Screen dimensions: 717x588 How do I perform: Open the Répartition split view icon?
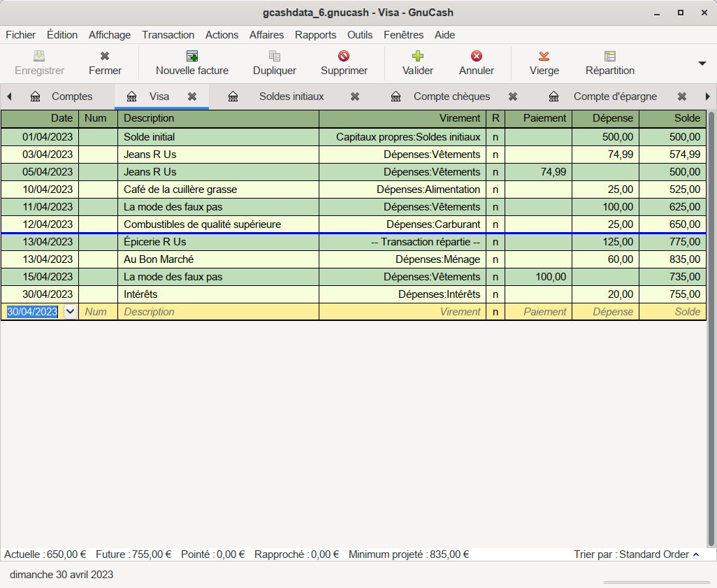tap(610, 56)
